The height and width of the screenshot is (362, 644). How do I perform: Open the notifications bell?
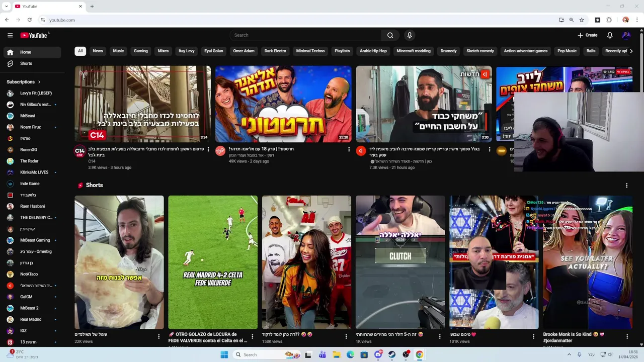pyautogui.click(x=609, y=35)
